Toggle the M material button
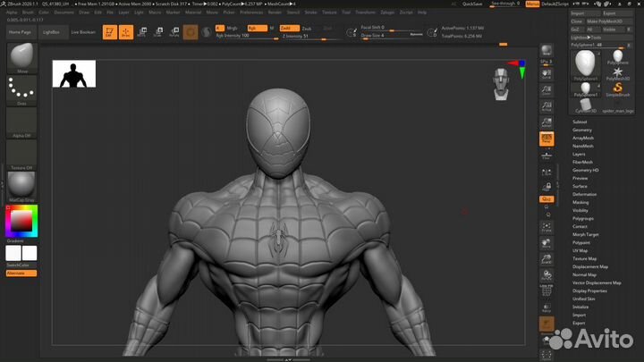644x362 pixels. click(272, 28)
